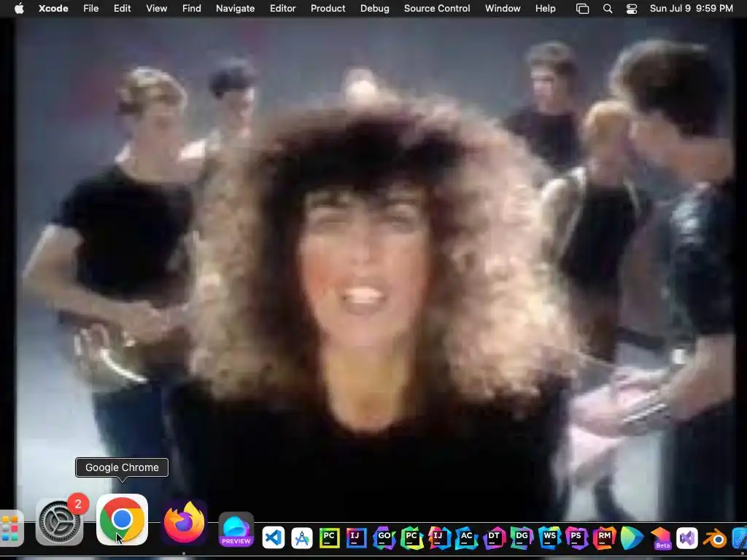Open the Xcode application menu
This screenshot has height=560, width=747.
(x=53, y=8)
